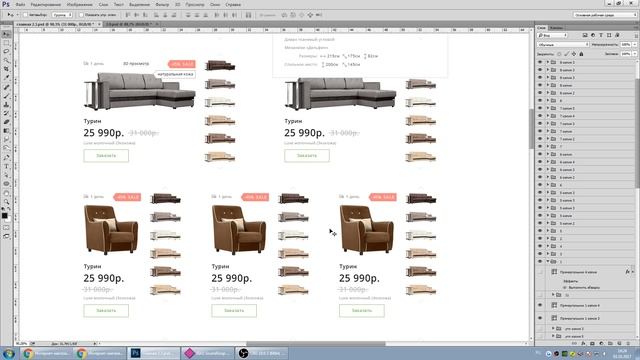Viewport: 640px width, 360px height.
Task: Click the type layer filter icon
Action: point(601,36)
